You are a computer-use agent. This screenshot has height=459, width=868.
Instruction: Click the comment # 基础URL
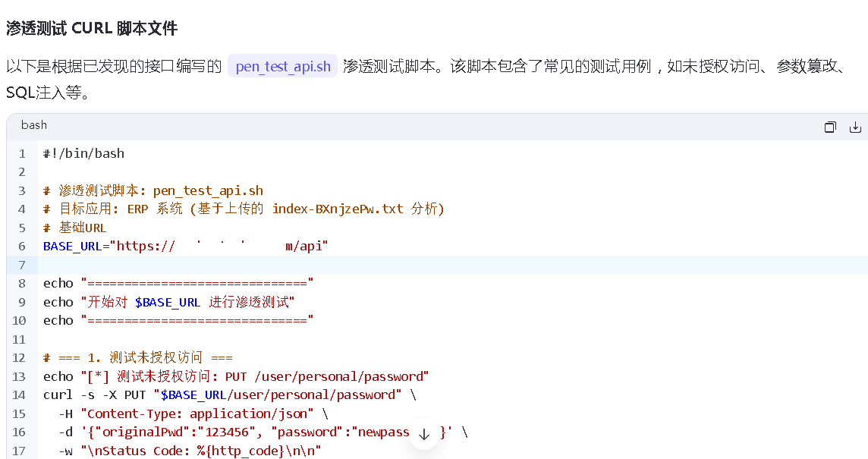(74, 228)
